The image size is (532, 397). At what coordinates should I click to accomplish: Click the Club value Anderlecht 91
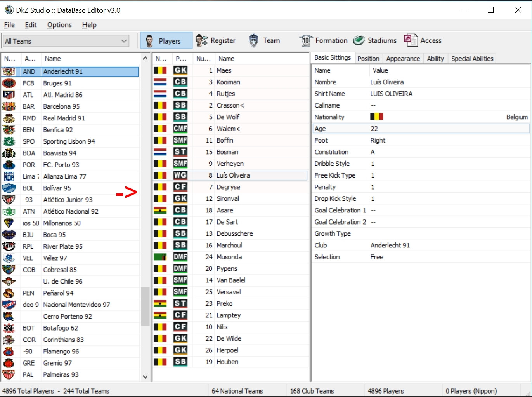(x=390, y=245)
